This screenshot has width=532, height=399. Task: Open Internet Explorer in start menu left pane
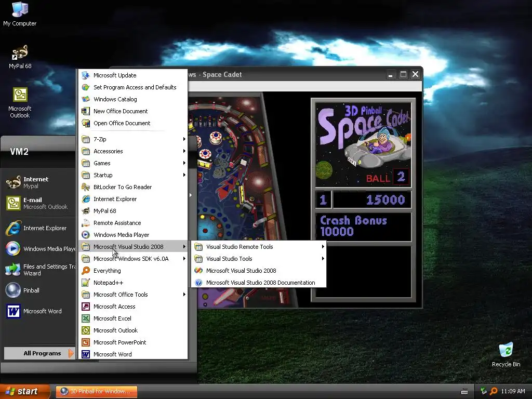click(x=38, y=228)
